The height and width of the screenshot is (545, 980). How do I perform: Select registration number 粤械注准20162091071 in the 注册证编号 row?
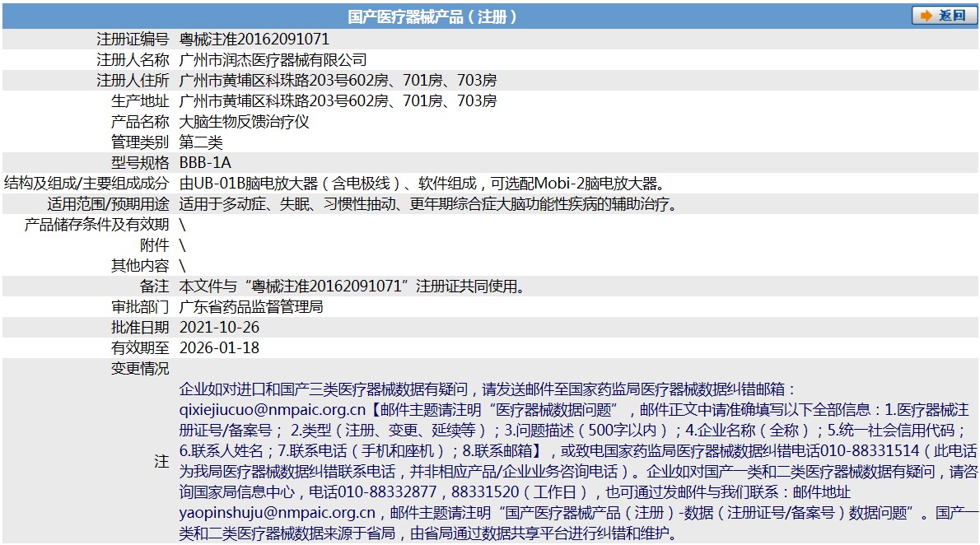click(254, 39)
